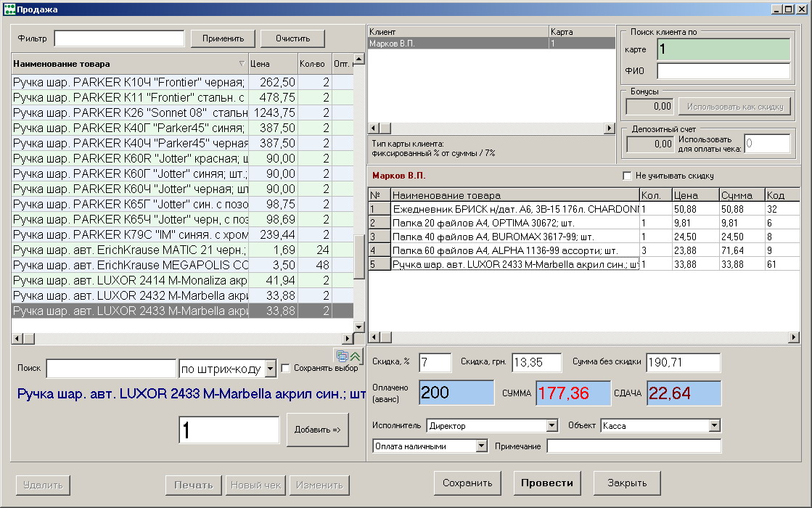Click the Цена column header in product list
This screenshot has height=508, width=812.
point(273,64)
